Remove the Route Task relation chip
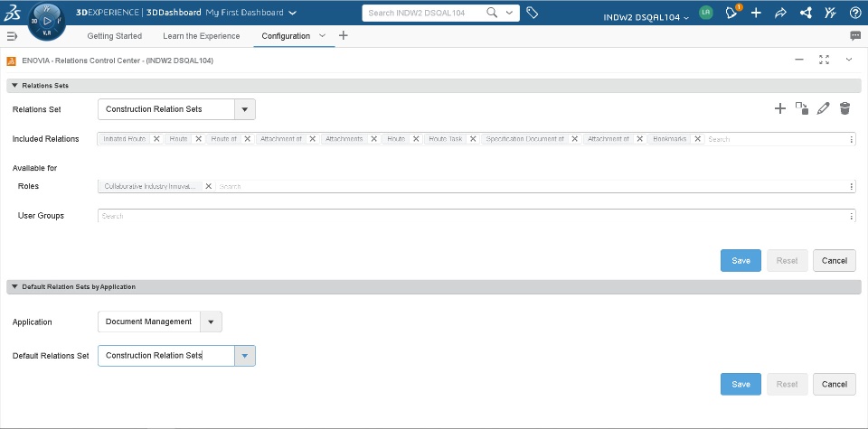Screen dimensions: 868x429 pos(473,139)
